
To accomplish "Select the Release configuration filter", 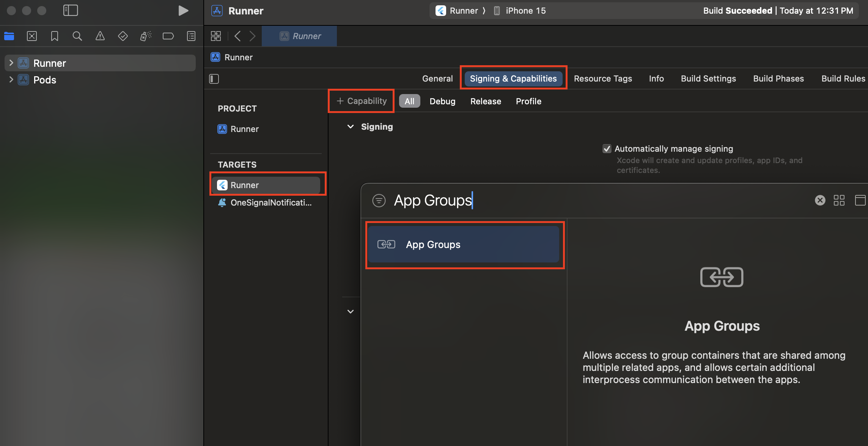I will [486, 101].
